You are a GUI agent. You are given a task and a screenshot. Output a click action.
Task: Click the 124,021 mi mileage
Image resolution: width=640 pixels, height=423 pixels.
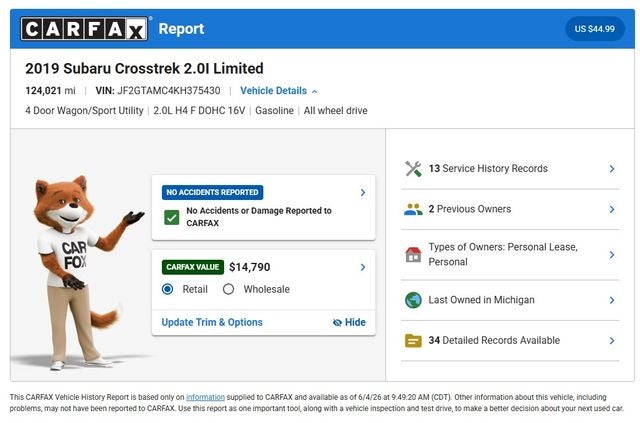tap(50, 91)
